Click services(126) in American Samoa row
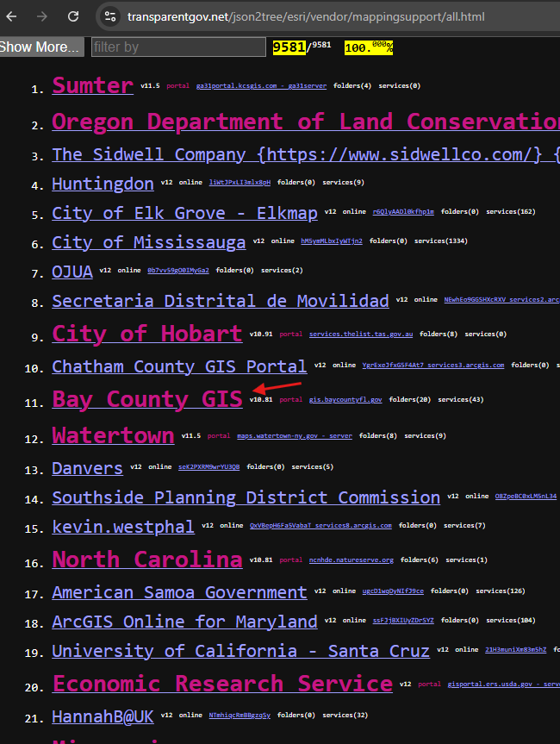Screen dimensions: 560x744 point(501,591)
